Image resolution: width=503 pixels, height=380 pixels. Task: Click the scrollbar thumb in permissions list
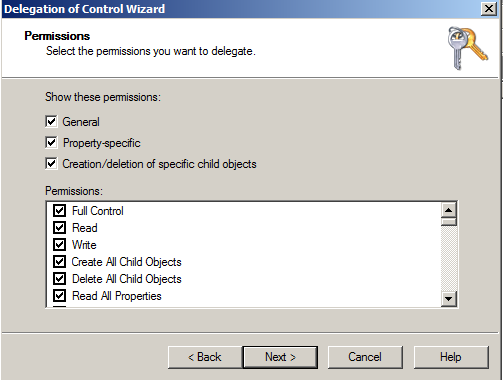click(x=449, y=222)
